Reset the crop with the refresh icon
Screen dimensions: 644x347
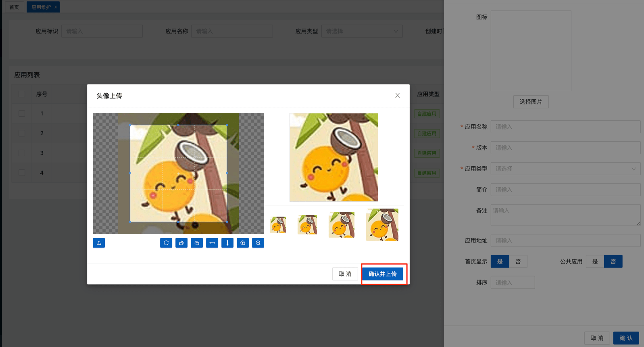coord(166,243)
